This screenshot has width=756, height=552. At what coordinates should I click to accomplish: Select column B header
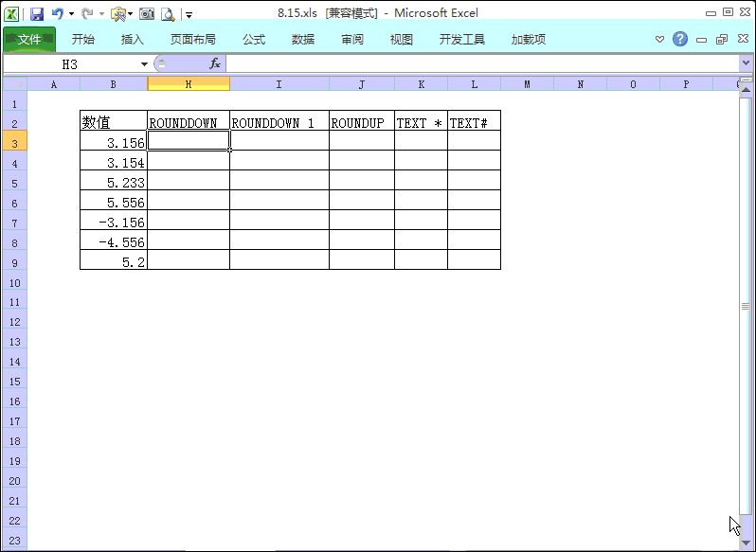coord(114,84)
